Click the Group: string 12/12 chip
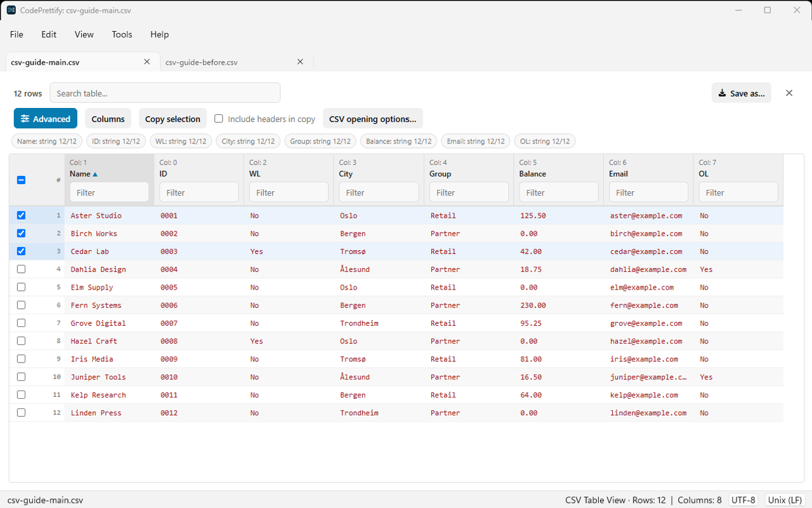812x508 pixels. 320,141
